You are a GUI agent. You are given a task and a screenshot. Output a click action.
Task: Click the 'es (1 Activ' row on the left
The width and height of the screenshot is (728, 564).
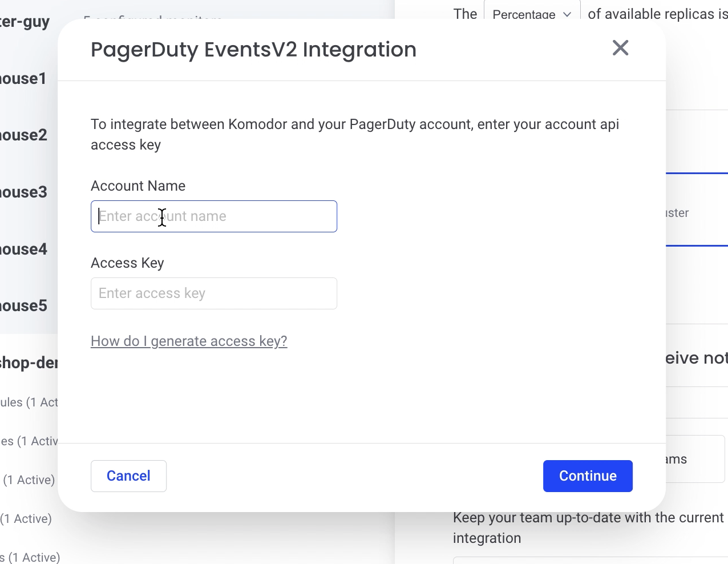[29, 441]
